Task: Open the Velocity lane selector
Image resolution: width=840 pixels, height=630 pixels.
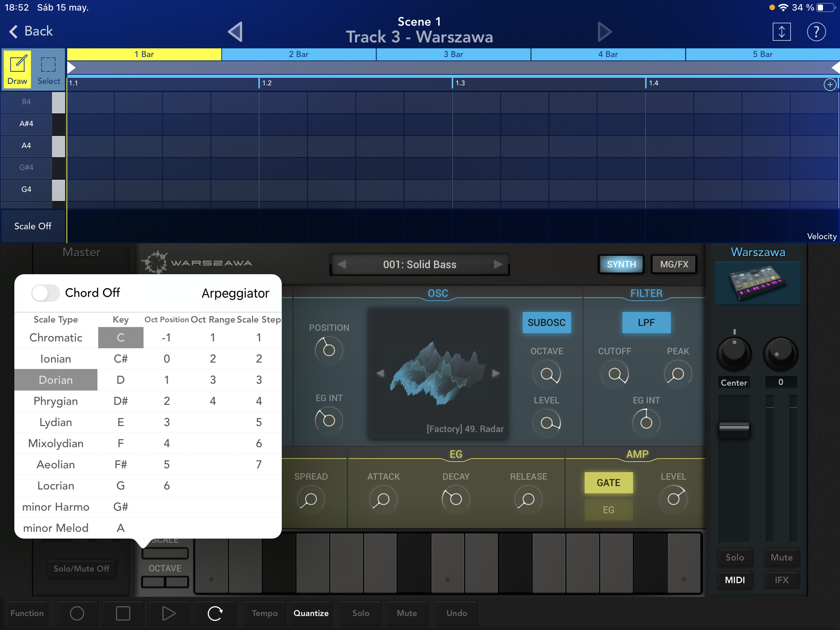Action: pos(822,236)
